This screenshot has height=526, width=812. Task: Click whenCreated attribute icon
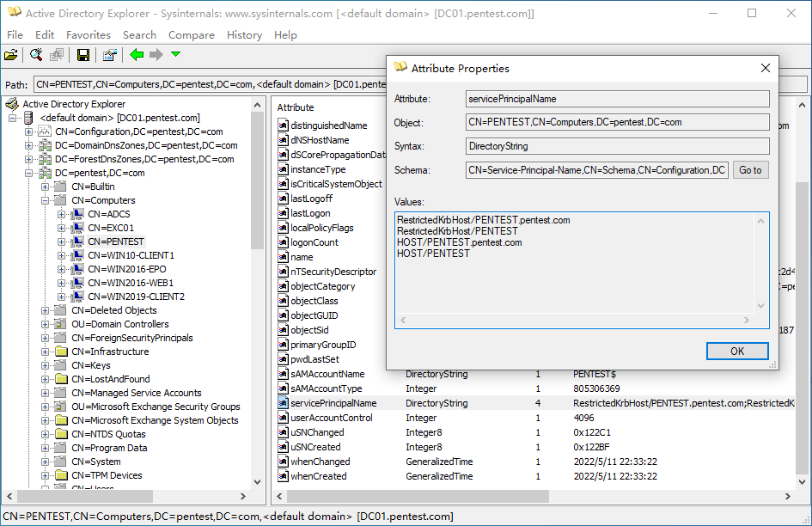pos(283,476)
